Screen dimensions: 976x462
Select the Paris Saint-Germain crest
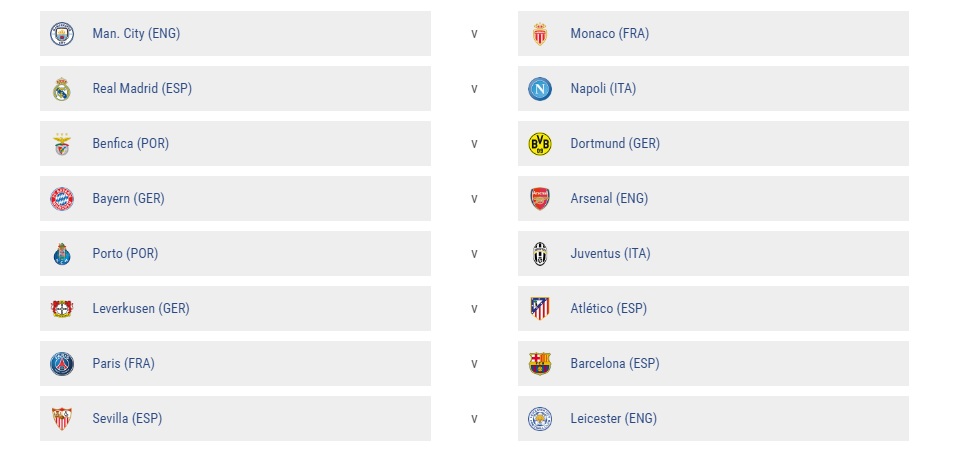(x=62, y=364)
